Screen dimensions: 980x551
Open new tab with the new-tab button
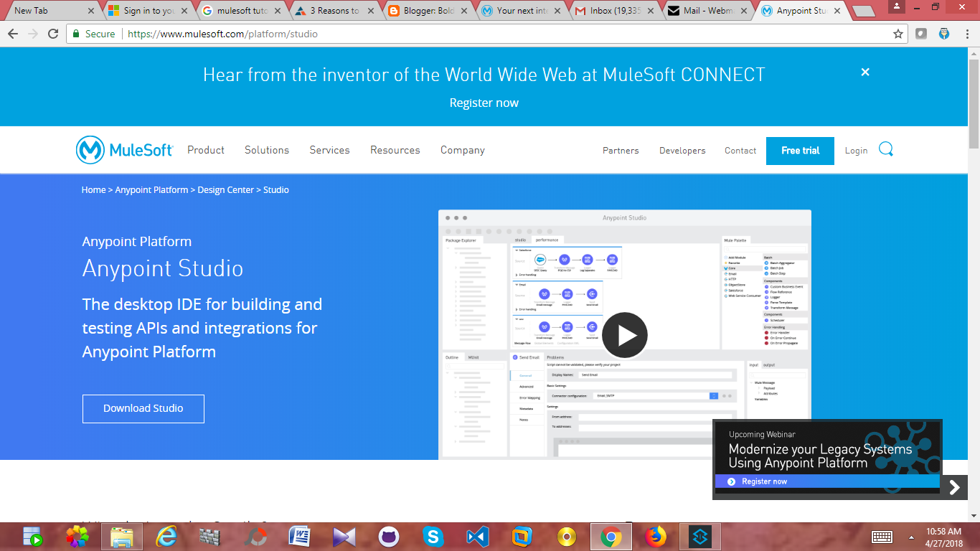pyautogui.click(x=863, y=11)
